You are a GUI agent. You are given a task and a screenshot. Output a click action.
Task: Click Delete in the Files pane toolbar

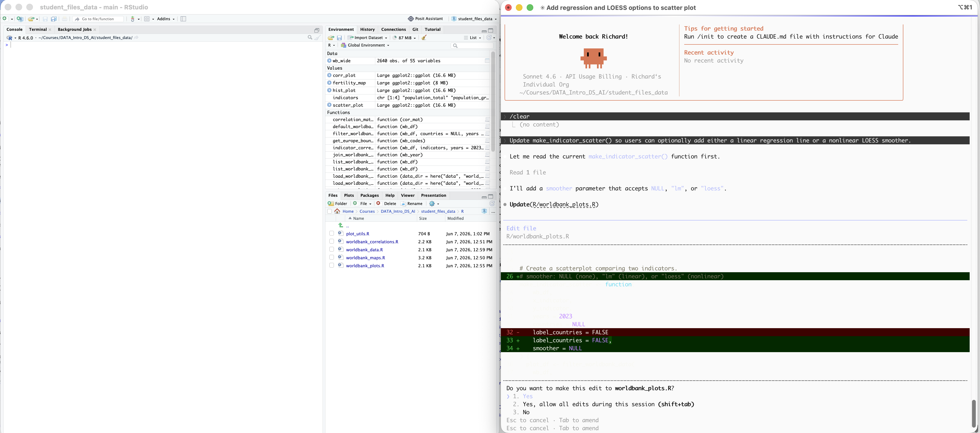pyautogui.click(x=386, y=204)
